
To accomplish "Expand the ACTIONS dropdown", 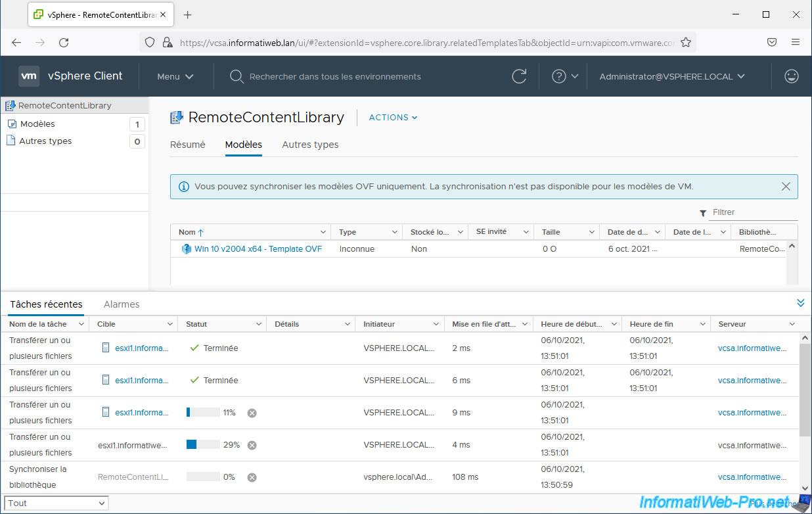I will 393,118.
